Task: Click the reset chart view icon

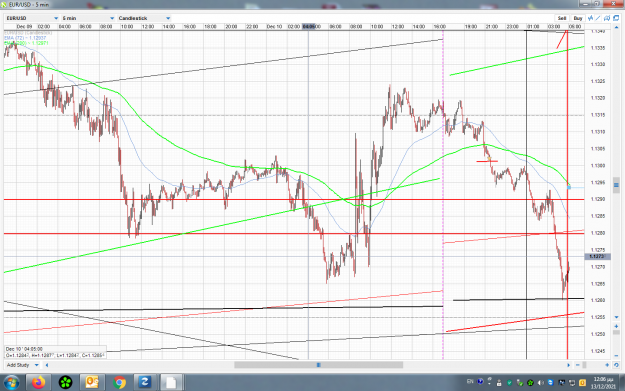Action: 616,365
